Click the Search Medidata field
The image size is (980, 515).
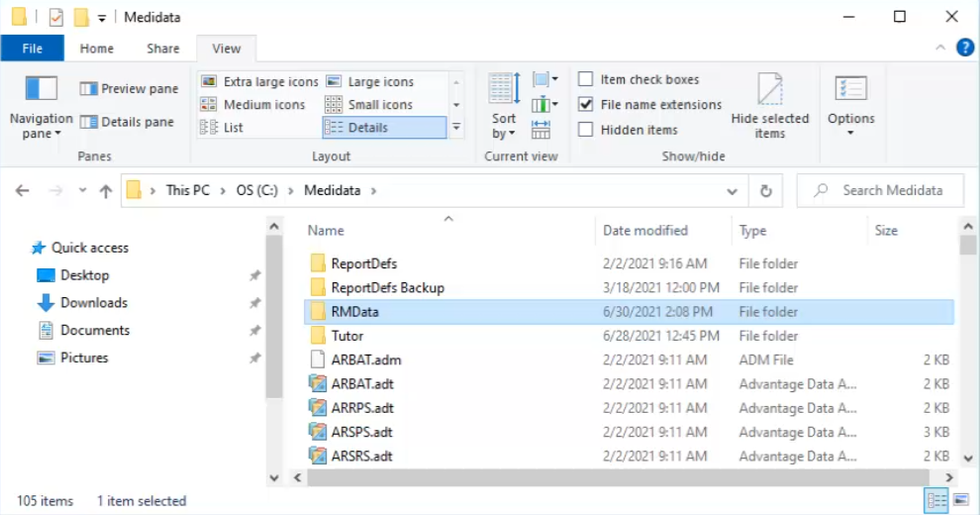pyautogui.click(x=880, y=190)
